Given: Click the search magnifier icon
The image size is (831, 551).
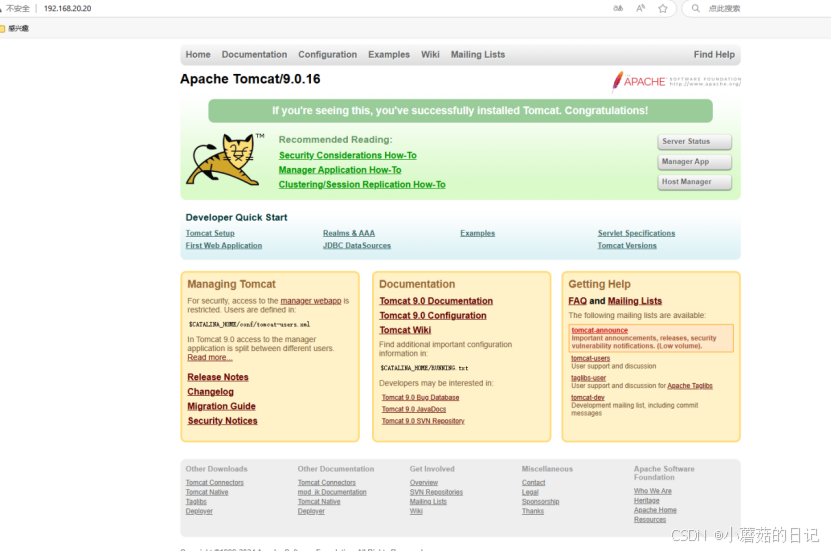Looking at the screenshot, I should click(x=696, y=8).
